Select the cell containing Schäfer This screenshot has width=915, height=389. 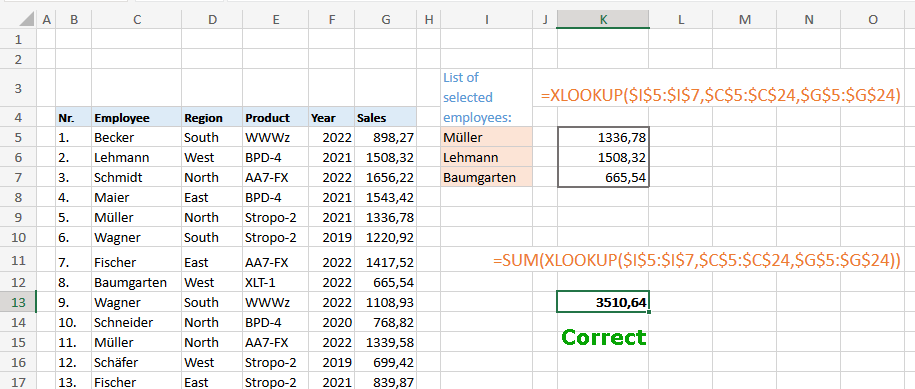pos(137,363)
